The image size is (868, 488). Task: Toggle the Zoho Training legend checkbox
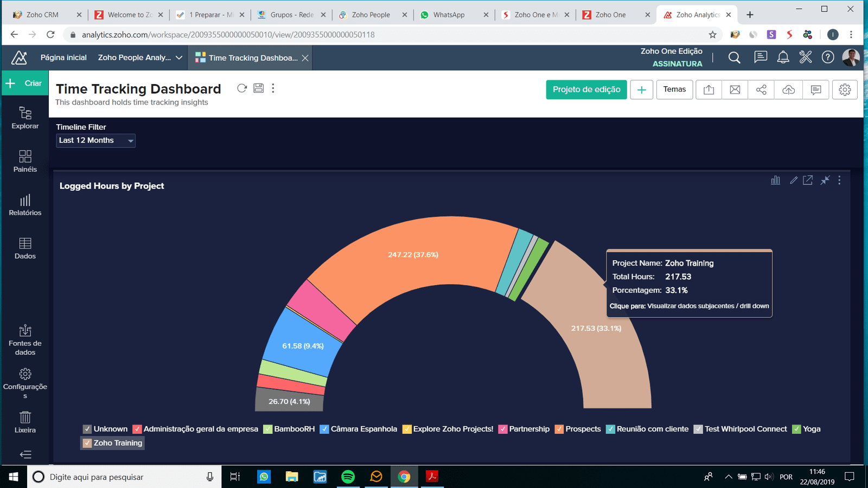pyautogui.click(x=87, y=443)
